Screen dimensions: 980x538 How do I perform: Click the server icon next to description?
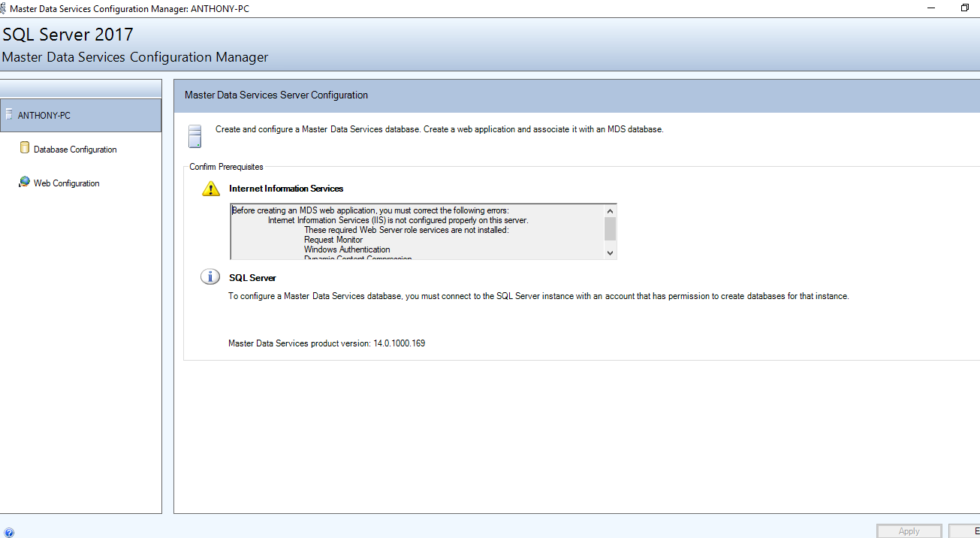point(195,136)
